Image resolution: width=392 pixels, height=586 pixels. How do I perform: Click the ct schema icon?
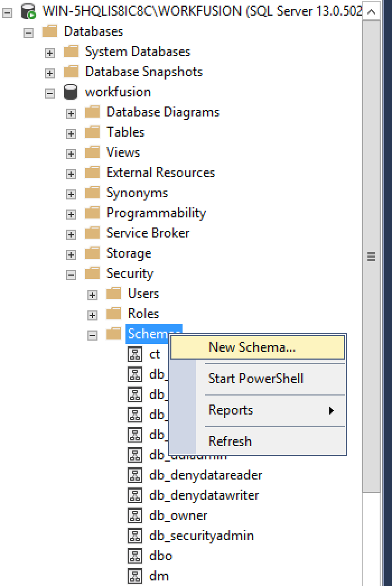pos(135,354)
